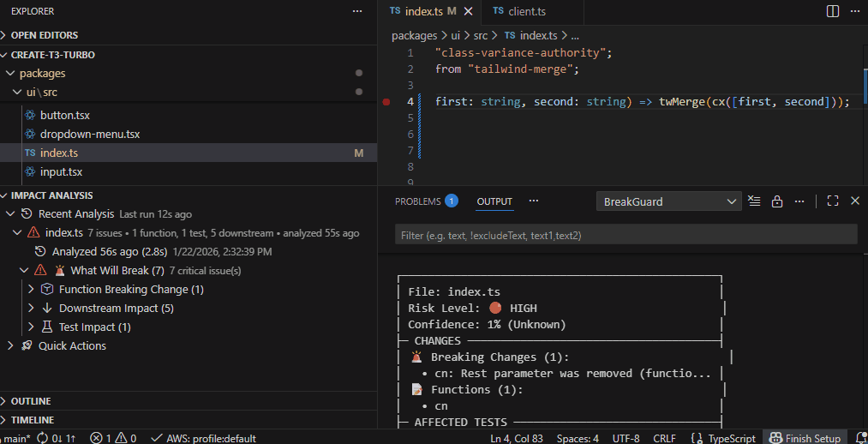Click packages in the breadcrumb
This screenshot has height=444, width=868.
(x=414, y=35)
